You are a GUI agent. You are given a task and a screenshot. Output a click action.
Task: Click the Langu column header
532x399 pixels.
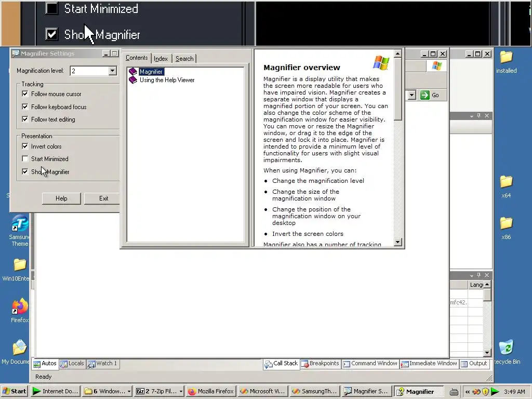(476, 285)
